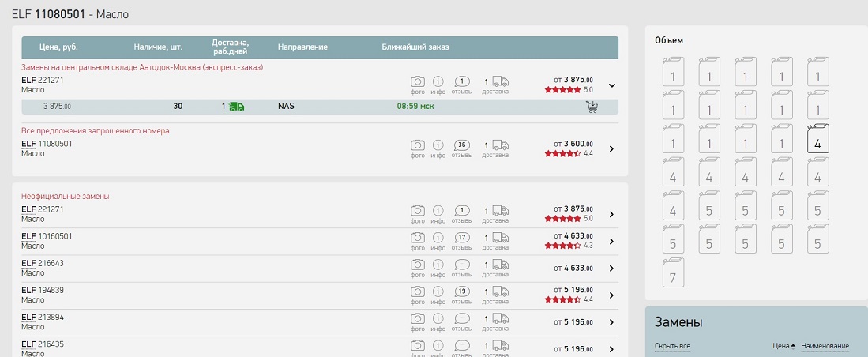Click price от 4 633.00 for ELF 10160501

[573, 236]
